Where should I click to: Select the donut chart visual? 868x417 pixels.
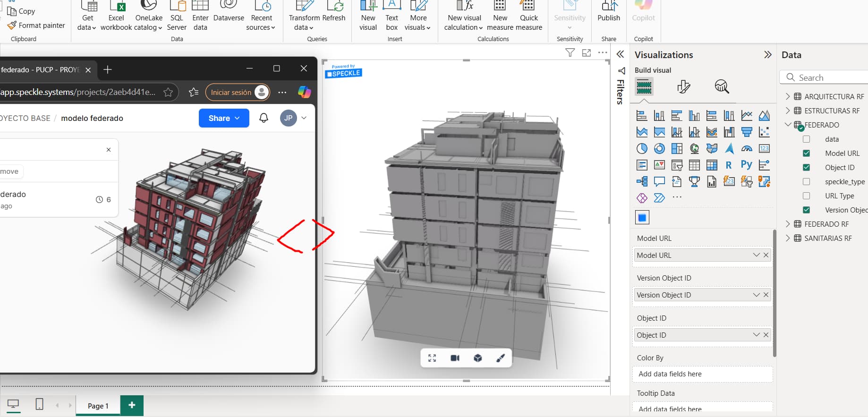tap(659, 149)
